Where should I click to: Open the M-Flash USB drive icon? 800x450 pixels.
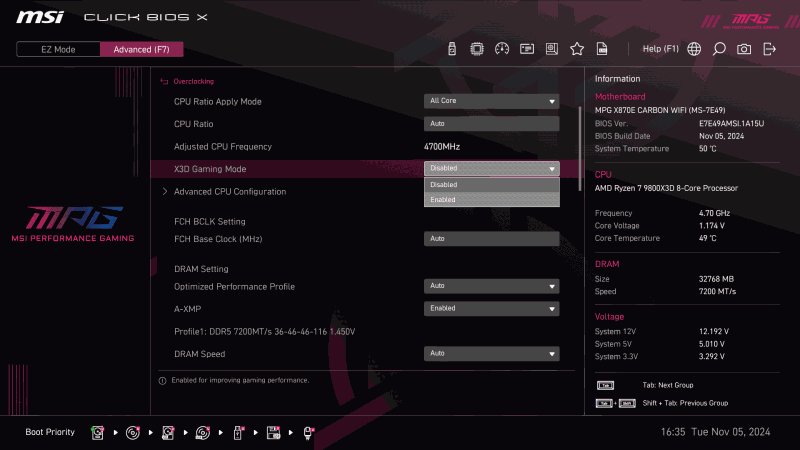pyautogui.click(x=452, y=49)
